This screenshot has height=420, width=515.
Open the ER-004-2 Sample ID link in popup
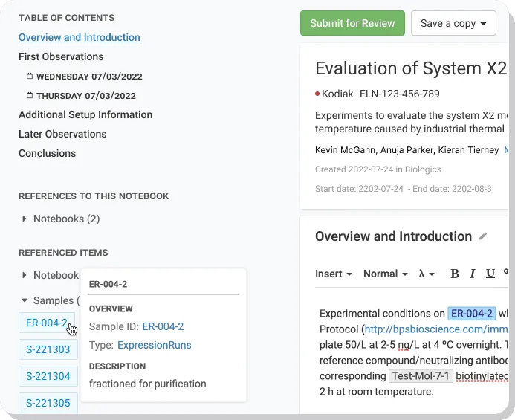coord(163,326)
